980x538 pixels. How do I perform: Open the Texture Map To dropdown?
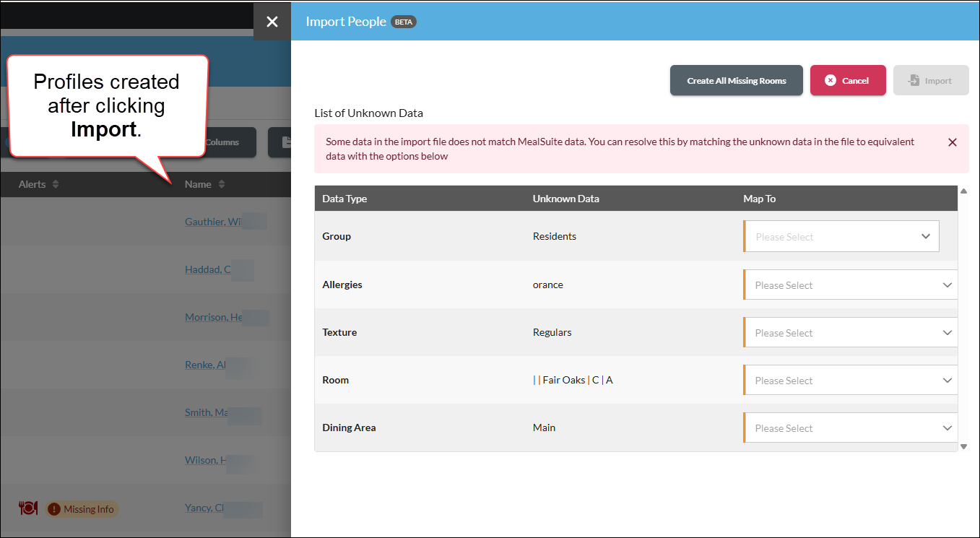pos(850,332)
